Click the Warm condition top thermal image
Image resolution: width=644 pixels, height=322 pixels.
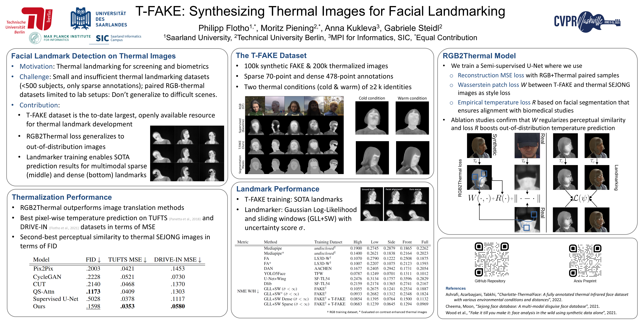[412, 118]
